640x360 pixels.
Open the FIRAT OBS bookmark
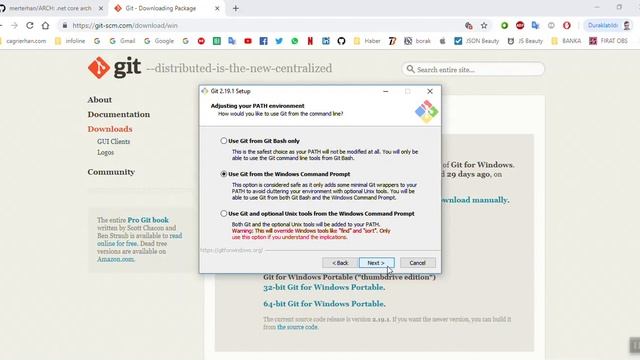pyautogui.click(x=609, y=41)
